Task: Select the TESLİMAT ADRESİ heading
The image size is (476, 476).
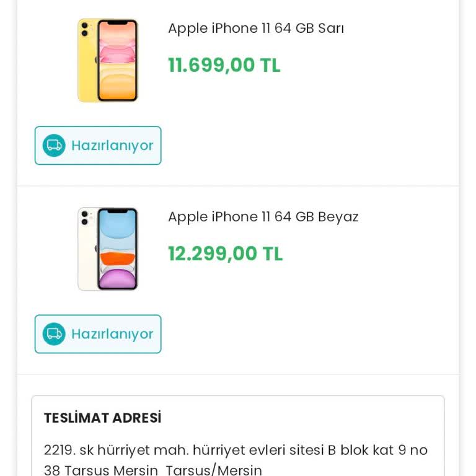Action: tap(102, 418)
